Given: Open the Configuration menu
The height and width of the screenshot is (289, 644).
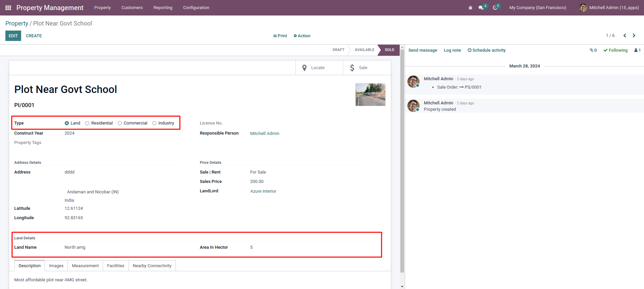Looking at the screenshot, I should click(x=196, y=8).
